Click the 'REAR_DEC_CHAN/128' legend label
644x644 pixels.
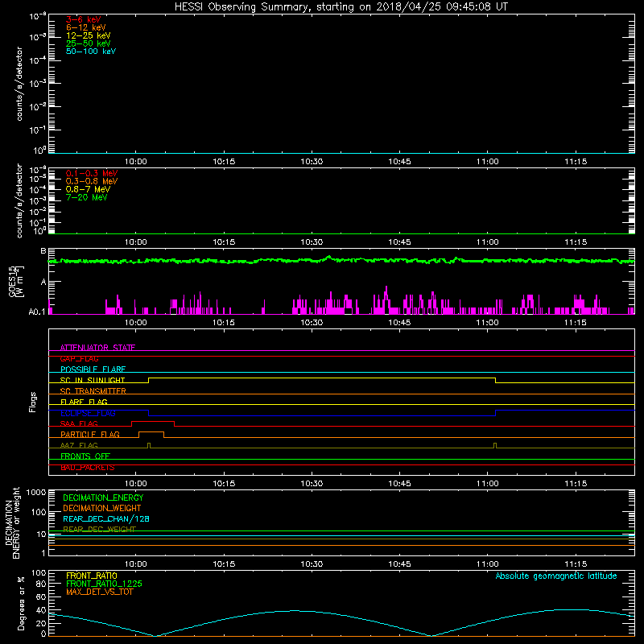106,519
